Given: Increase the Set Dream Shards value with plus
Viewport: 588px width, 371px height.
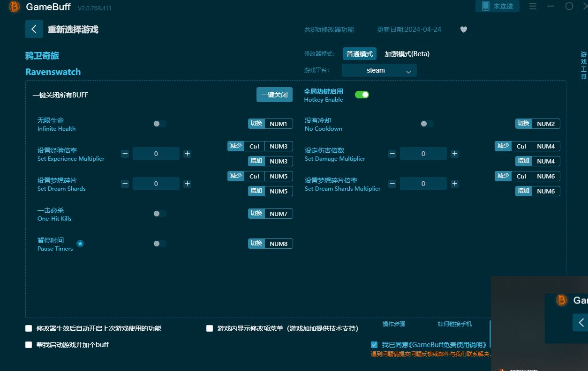Looking at the screenshot, I should click(187, 184).
